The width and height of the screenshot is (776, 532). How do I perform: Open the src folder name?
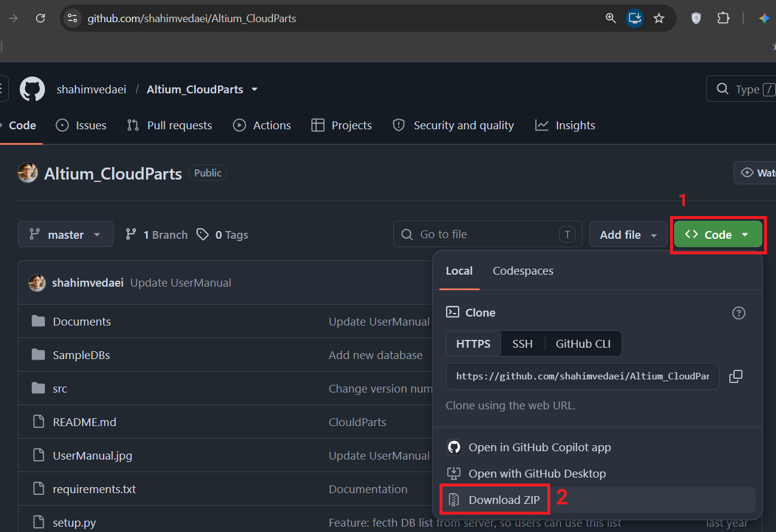pos(60,388)
